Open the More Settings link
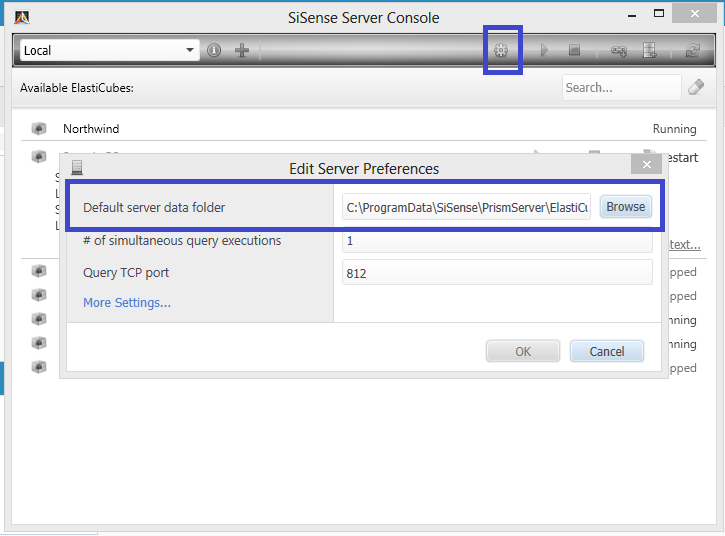This screenshot has width=725, height=536. tap(127, 302)
